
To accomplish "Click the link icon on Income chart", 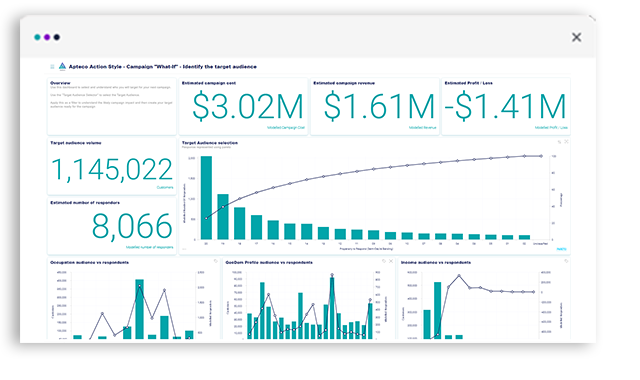I will (x=566, y=261).
